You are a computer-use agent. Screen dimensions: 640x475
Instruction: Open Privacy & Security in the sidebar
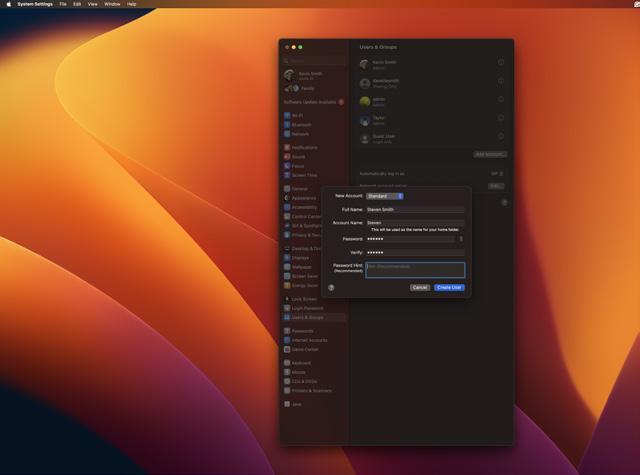coord(302,235)
